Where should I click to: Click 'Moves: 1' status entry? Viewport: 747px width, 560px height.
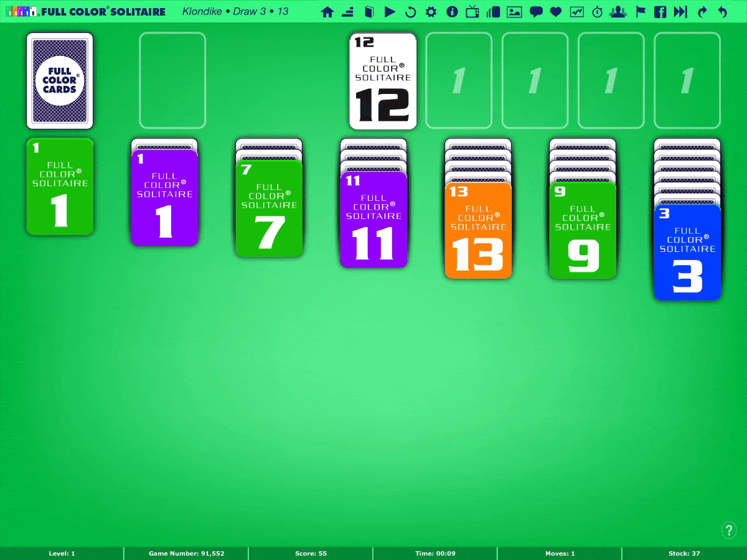point(560,553)
